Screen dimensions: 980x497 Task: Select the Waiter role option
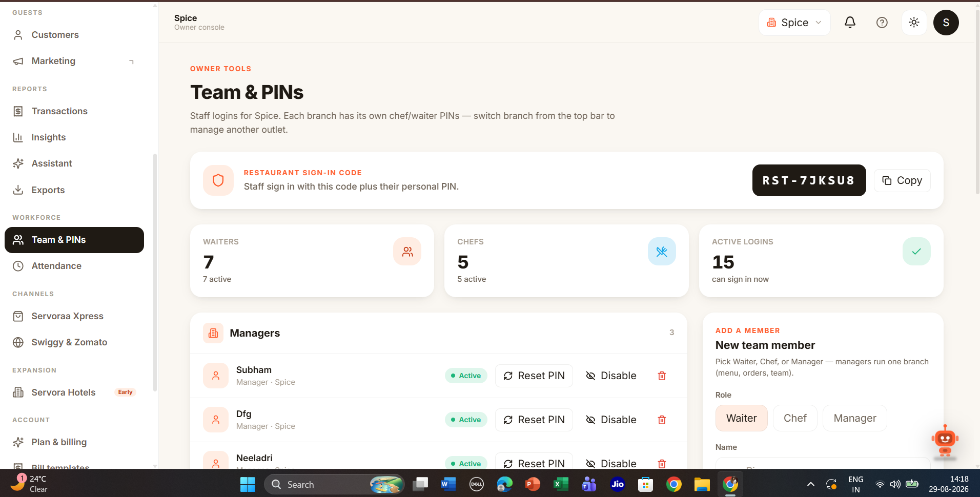(x=741, y=418)
